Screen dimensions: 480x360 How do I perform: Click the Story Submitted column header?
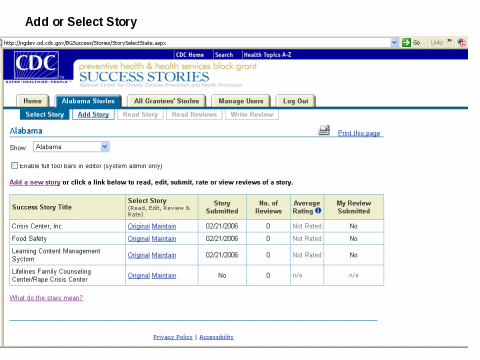click(x=222, y=207)
